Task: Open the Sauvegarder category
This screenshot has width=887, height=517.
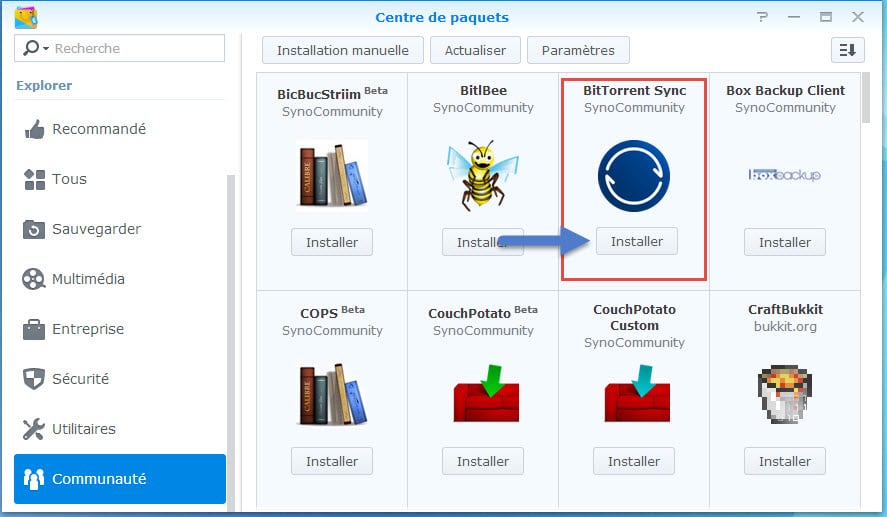Action: click(x=120, y=229)
